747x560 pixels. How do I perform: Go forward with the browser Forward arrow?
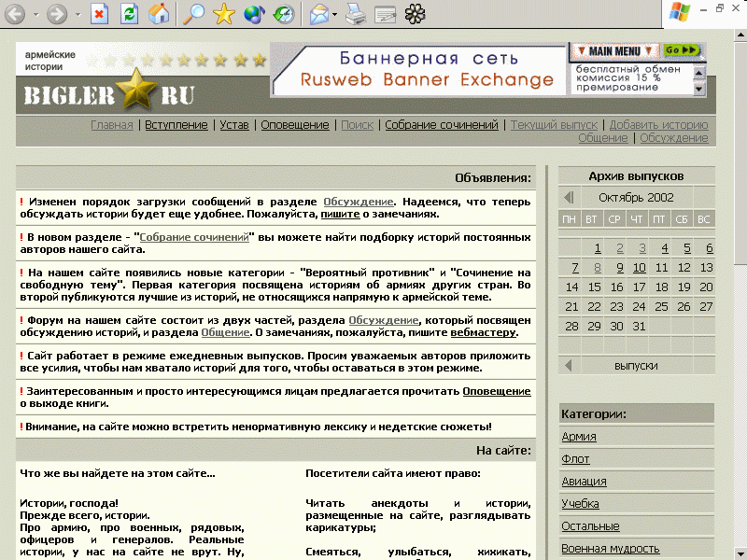[x=57, y=14]
